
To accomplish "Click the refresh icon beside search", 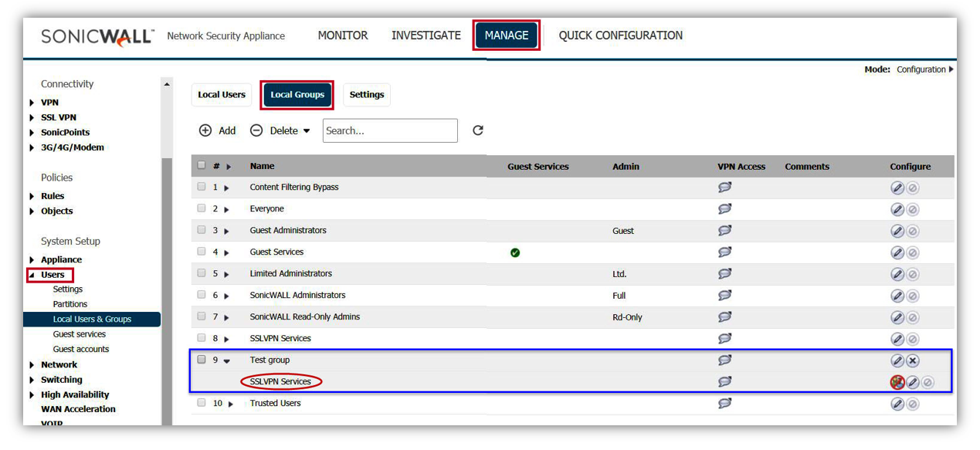I will (478, 130).
